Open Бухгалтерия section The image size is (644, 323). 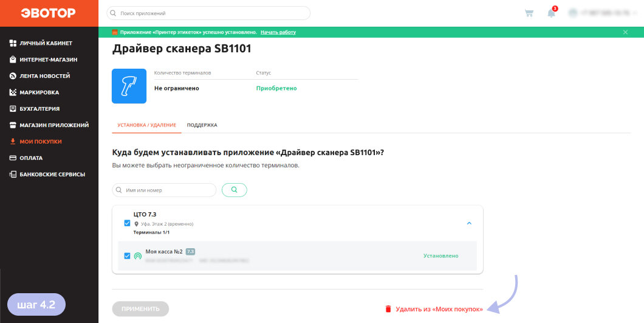pyautogui.click(x=39, y=109)
